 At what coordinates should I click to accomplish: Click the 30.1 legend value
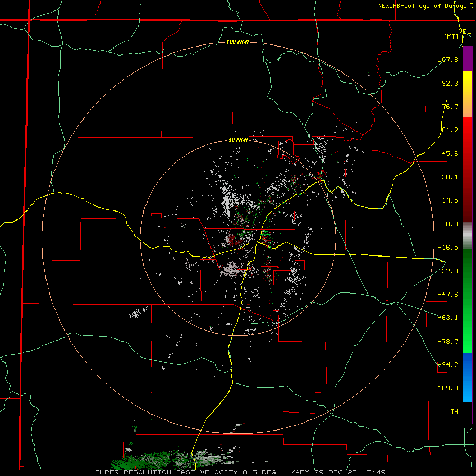(x=450, y=177)
